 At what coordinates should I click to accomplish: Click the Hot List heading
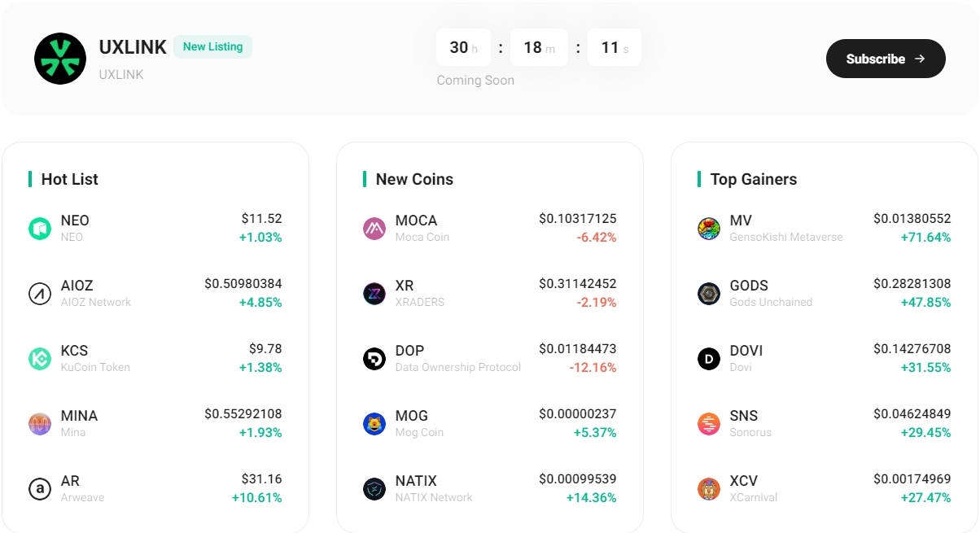(x=70, y=179)
